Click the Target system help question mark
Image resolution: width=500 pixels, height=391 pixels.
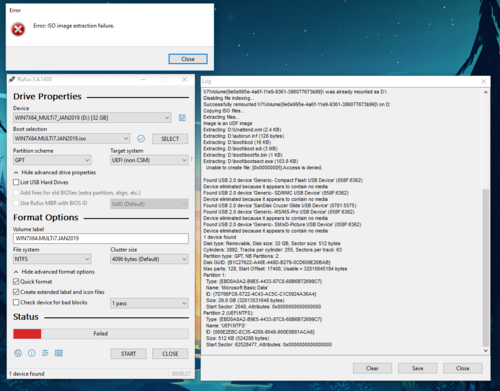[191, 160]
